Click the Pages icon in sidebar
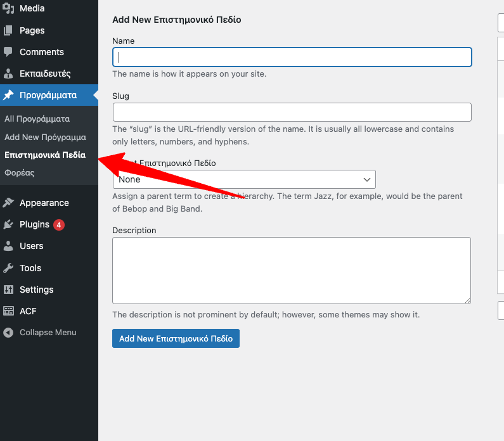The height and width of the screenshot is (441, 504). (x=8, y=30)
